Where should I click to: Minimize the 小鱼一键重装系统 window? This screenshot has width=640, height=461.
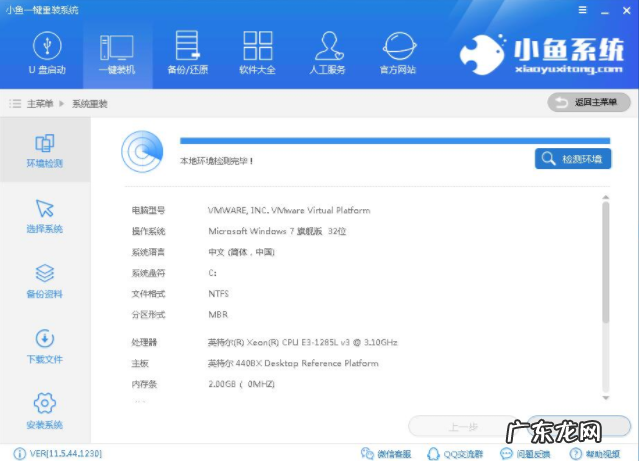tap(604, 11)
